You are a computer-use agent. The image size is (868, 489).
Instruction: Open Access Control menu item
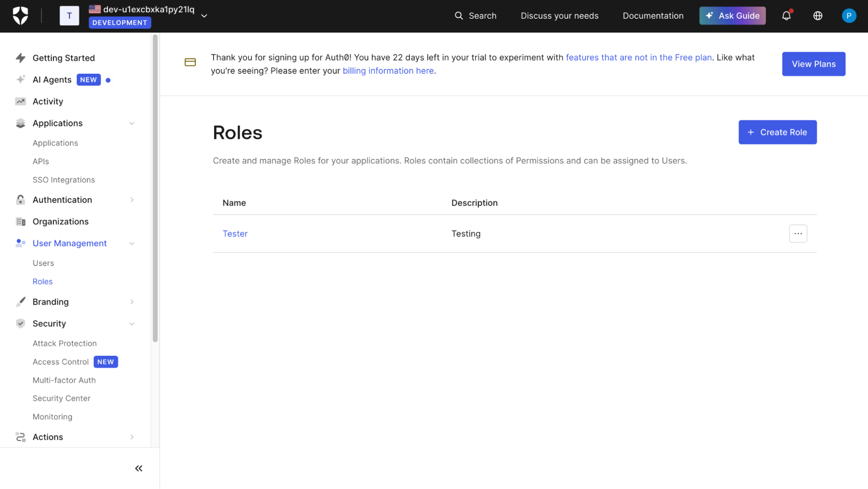pyautogui.click(x=61, y=362)
